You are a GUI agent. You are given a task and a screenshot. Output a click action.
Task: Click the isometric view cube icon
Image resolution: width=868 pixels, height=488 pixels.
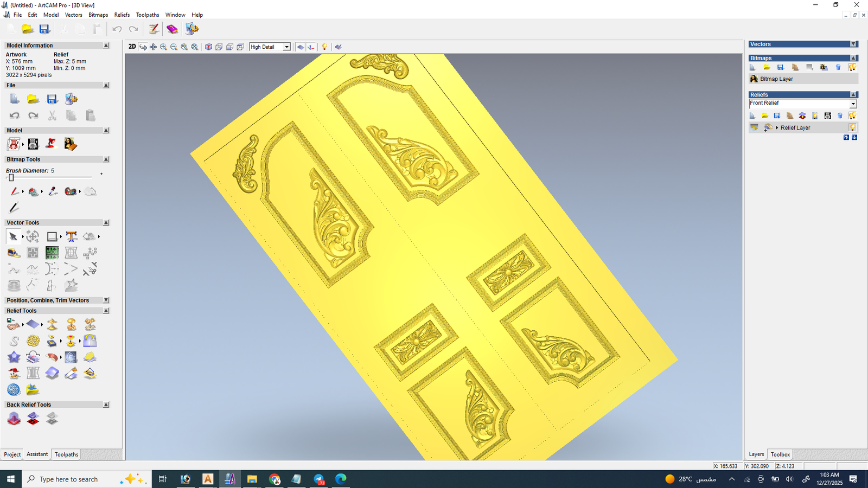coord(208,47)
